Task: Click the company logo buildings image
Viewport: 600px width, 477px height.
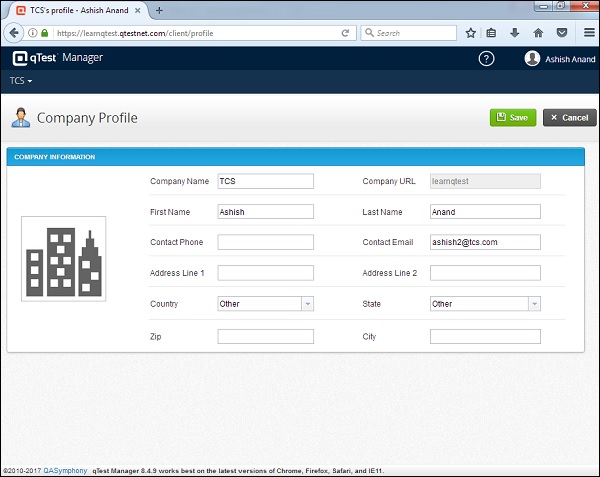Action: [x=64, y=259]
